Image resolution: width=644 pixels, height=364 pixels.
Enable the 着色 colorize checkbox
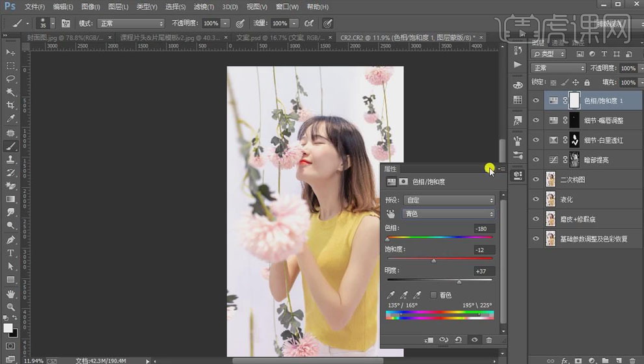[x=433, y=295]
